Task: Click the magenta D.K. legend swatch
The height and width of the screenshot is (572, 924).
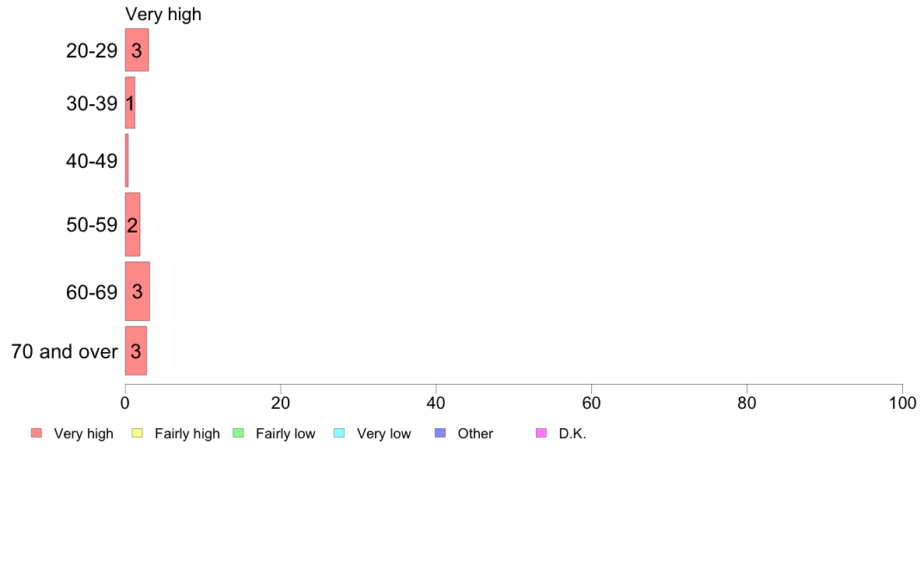Action: (x=541, y=433)
